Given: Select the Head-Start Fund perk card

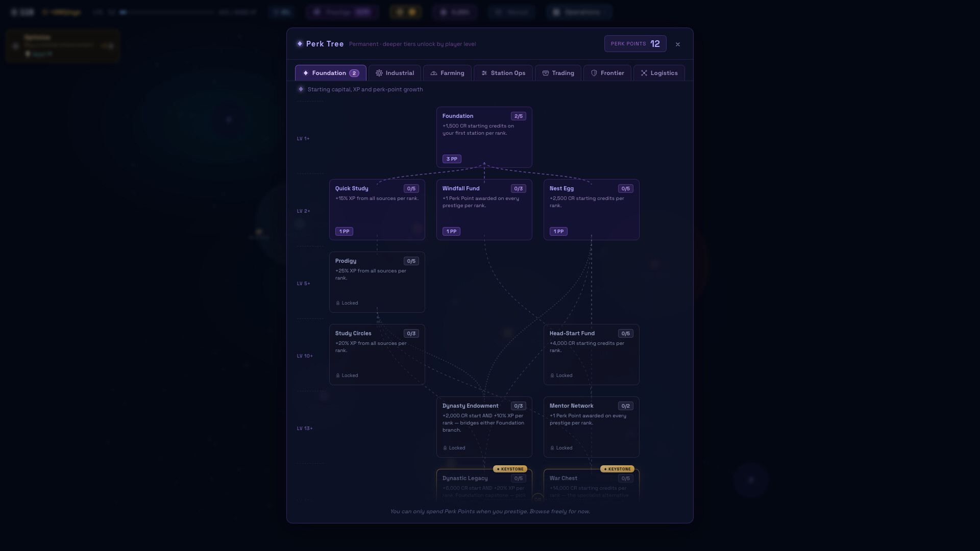Looking at the screenshot, I should click(x=592, y=355).
